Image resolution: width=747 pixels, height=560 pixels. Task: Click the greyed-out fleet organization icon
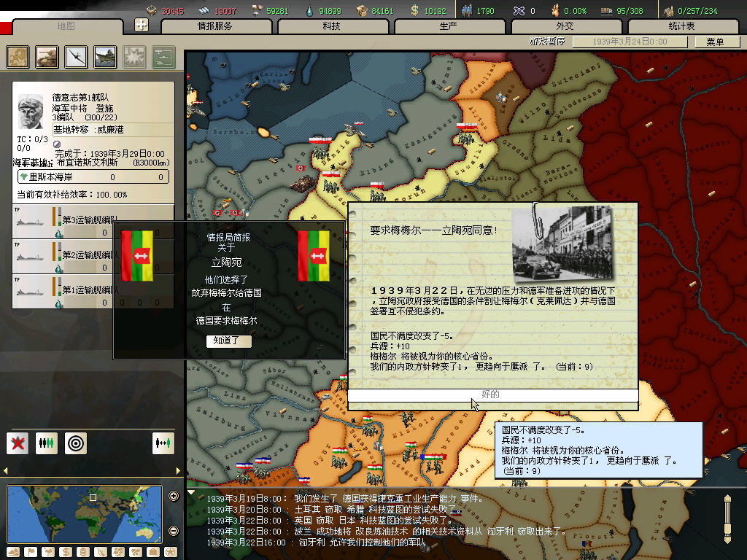(x=164, y=57)
